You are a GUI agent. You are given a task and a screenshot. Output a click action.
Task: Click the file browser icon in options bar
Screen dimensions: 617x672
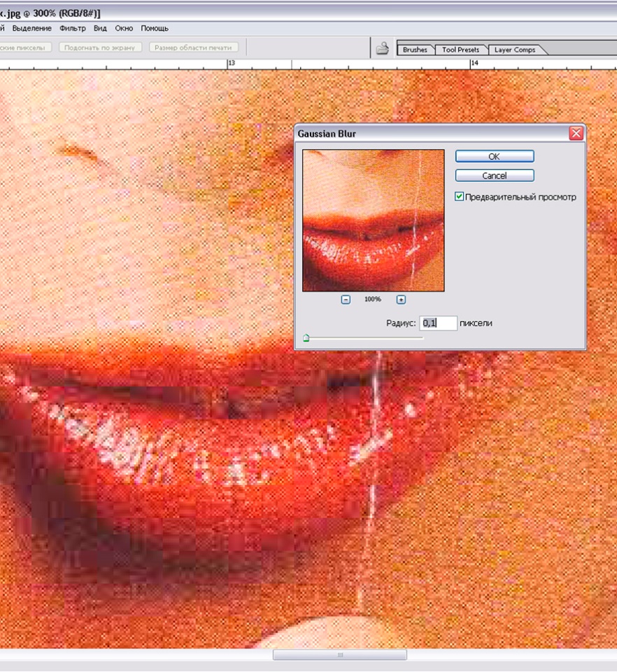tap(382, 48)
